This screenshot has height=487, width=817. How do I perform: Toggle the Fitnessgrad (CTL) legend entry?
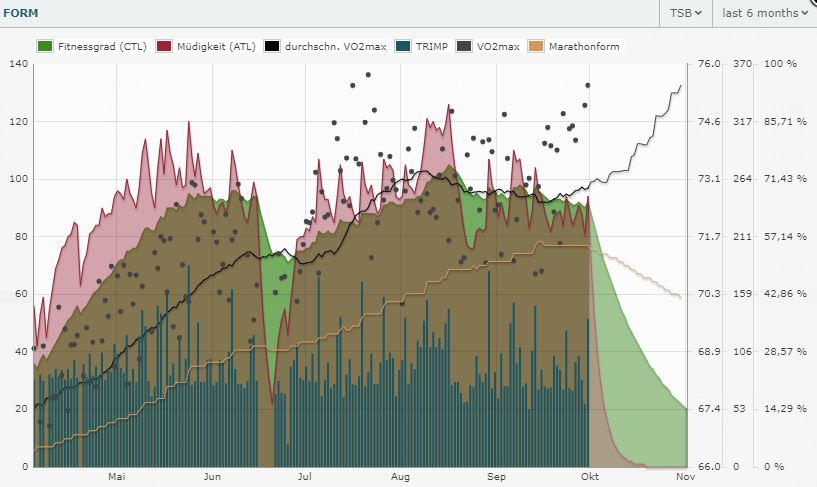coord(91,46)
